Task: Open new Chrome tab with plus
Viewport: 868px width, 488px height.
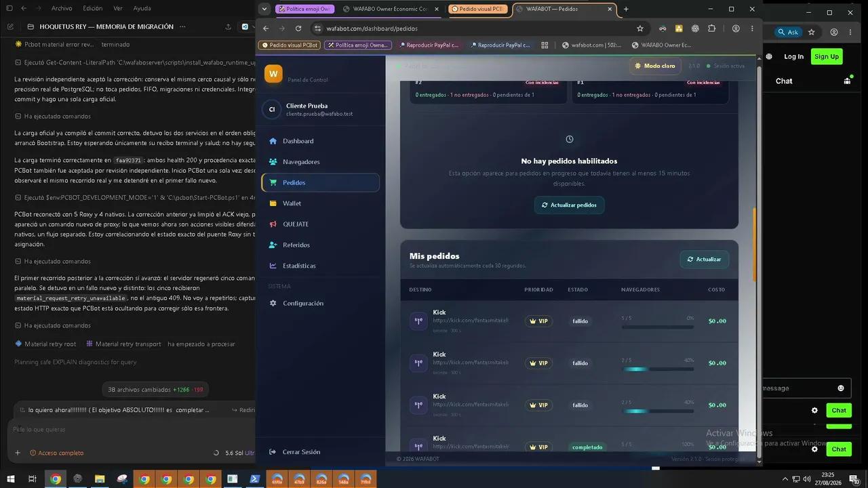Action: tap(626, 9)
